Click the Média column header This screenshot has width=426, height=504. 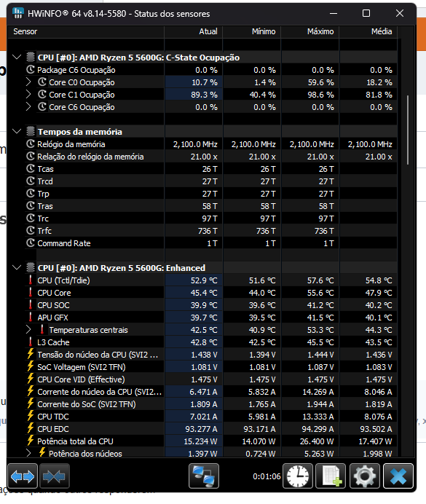click(368, 31)
